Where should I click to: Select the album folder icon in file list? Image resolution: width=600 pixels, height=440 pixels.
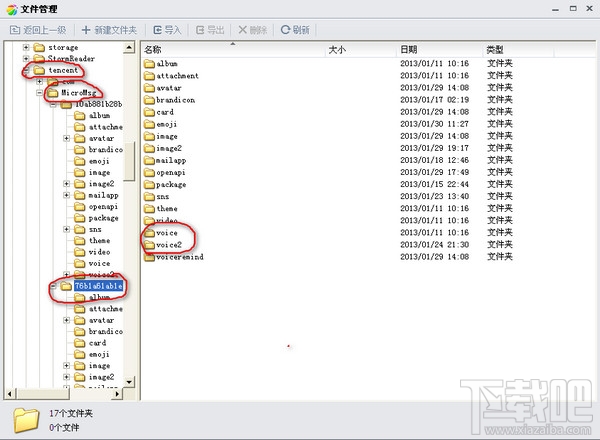coord(149,64)
